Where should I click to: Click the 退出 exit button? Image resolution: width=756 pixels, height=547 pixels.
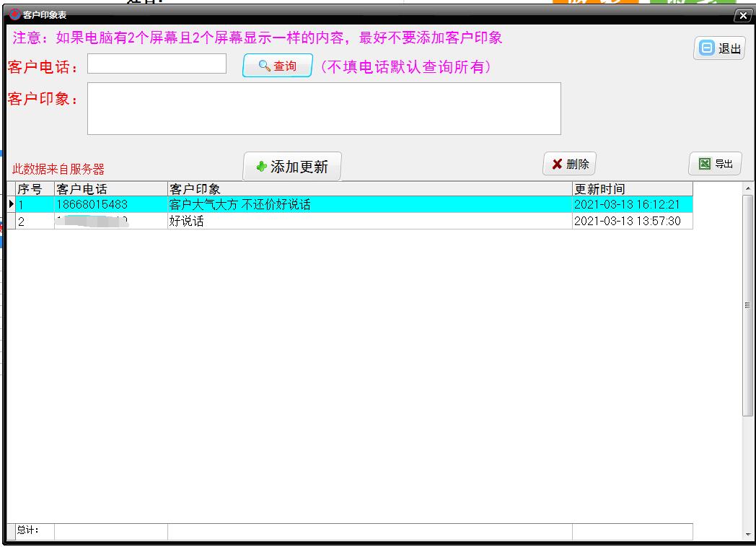[x=719, y=48]
